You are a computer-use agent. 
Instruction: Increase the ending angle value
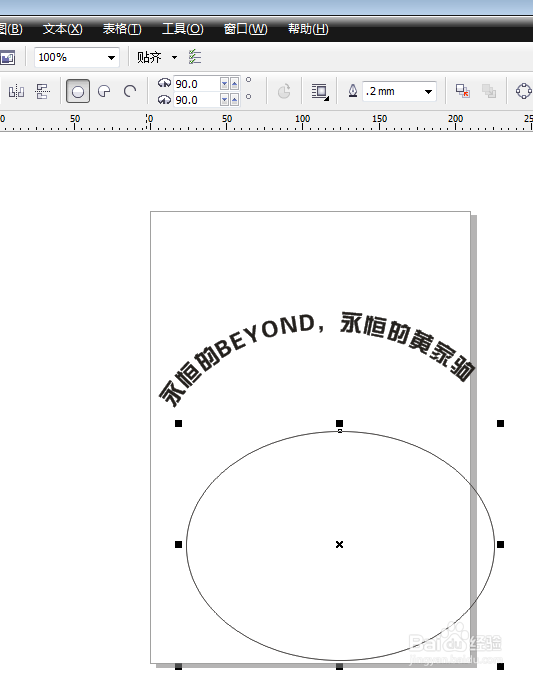(234, 100)
